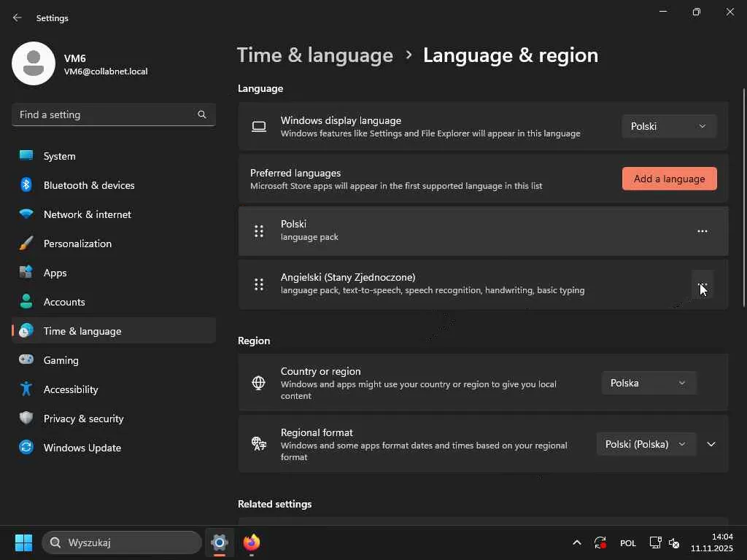Click the muted volume tray icon

point(673,542)
